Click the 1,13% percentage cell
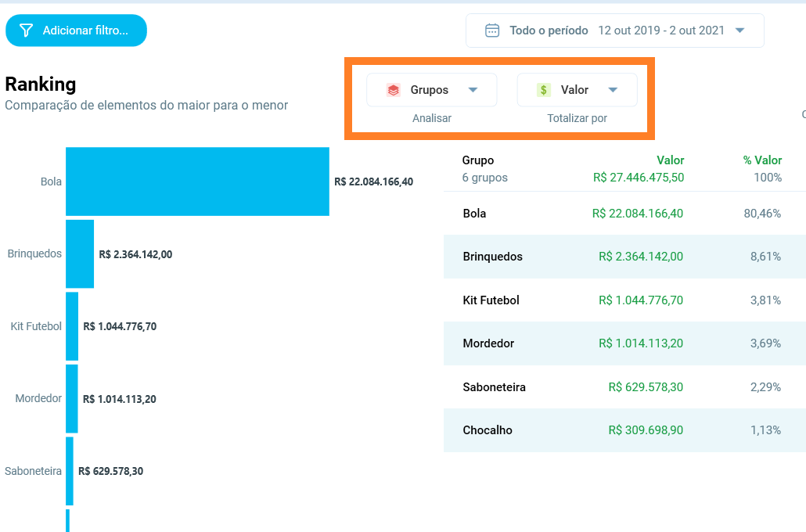This screenshot has height=532, width=806. [x=765, y=430]
